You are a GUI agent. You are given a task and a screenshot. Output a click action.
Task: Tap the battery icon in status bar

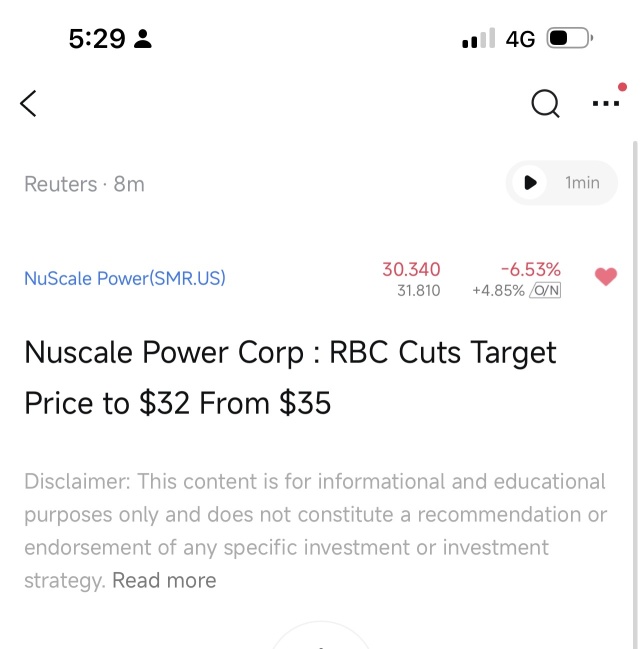tap(570, 39)
